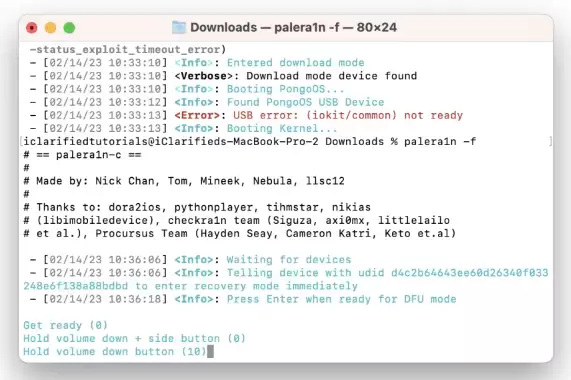
Task: Close the Terminal window with red button
Action: tap(32, 28)
